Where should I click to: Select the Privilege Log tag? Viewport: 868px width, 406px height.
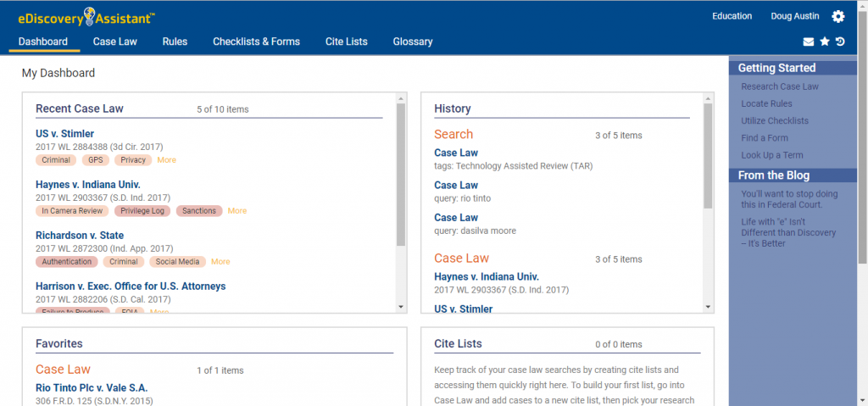point(142,211)
